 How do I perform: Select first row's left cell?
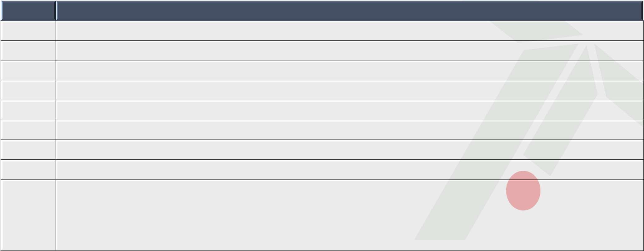pos(28,31)
